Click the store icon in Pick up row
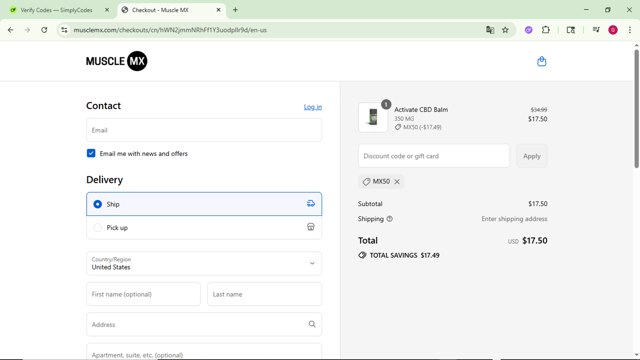 tap(311, 227)
